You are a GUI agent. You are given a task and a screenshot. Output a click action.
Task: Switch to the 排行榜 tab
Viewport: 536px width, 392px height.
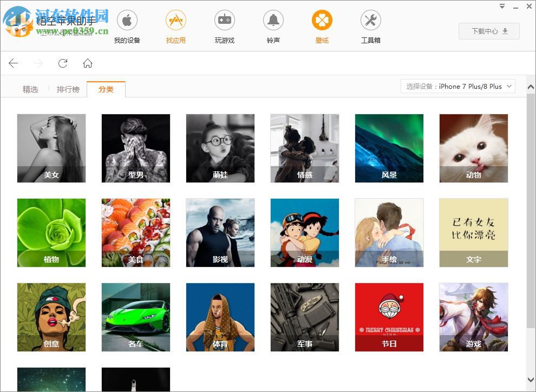68,89
